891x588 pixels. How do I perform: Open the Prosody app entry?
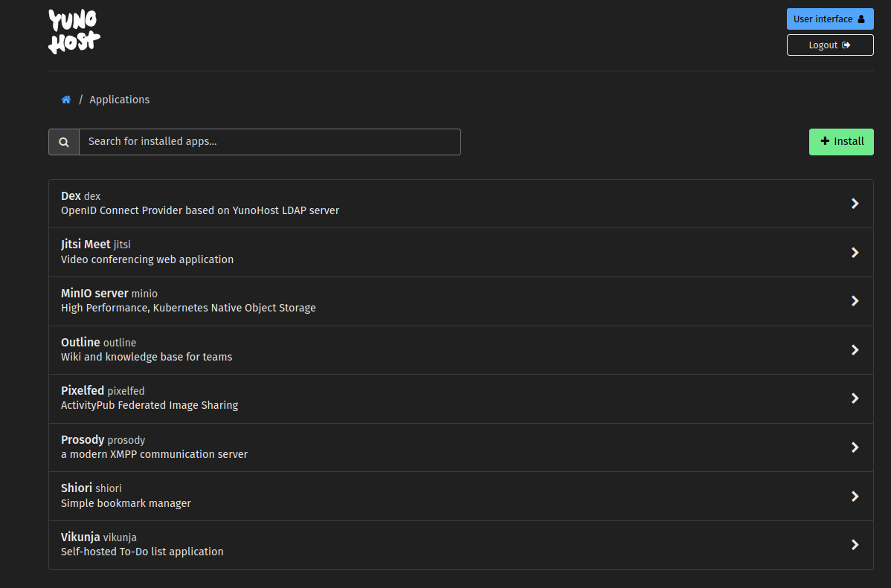(x=461, y=447)
